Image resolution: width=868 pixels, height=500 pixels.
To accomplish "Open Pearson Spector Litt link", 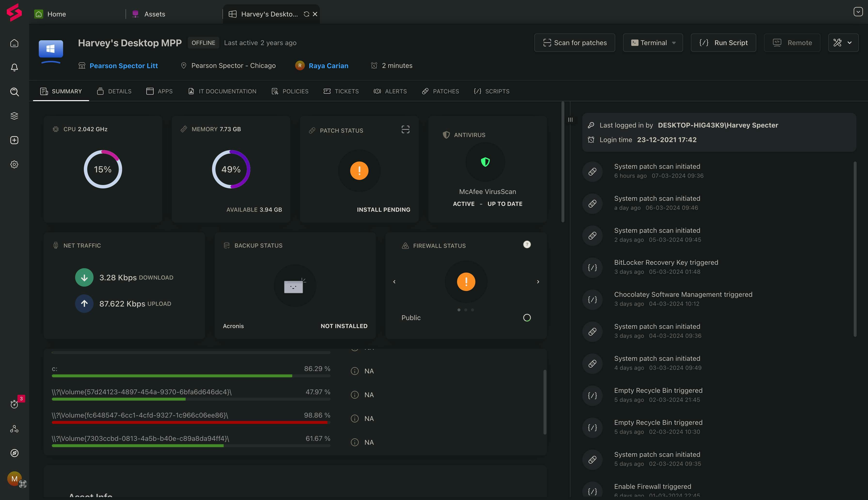I will point(124,65).
